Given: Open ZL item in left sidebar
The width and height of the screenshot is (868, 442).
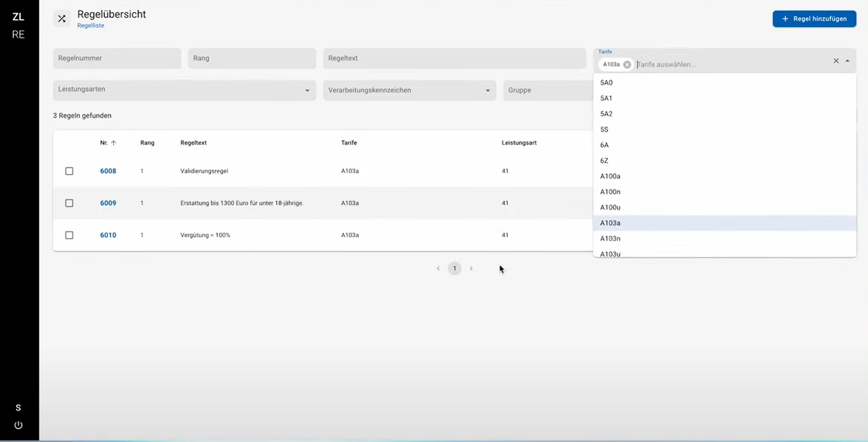Looking at the screenshot, I should click(18, 17).
